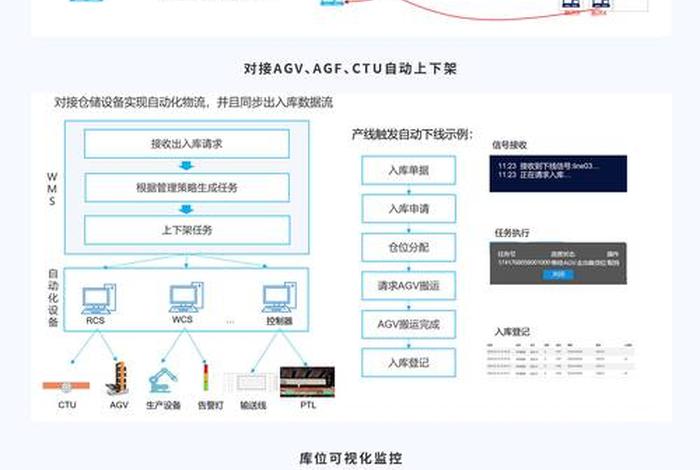Click the blue arrow above 上下架任务
This screenshot has width=700, height=470.
pyautogui.click(x=186, y=209)
